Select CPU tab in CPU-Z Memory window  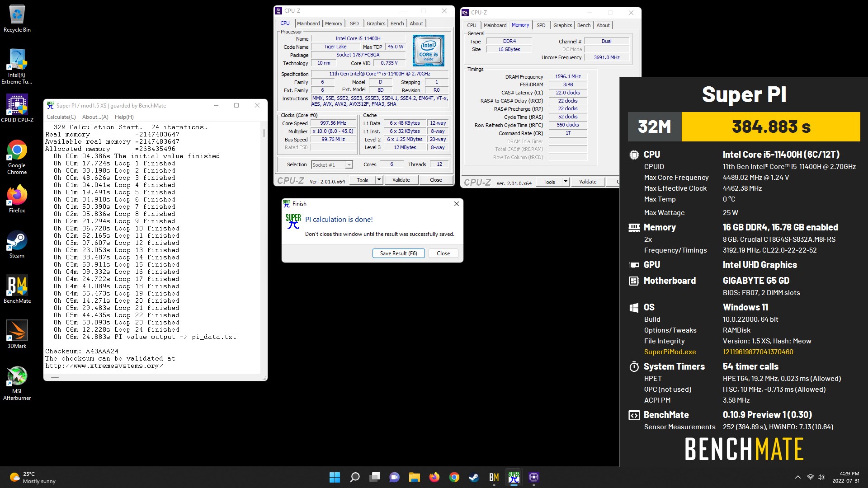[x=472, y=25]
